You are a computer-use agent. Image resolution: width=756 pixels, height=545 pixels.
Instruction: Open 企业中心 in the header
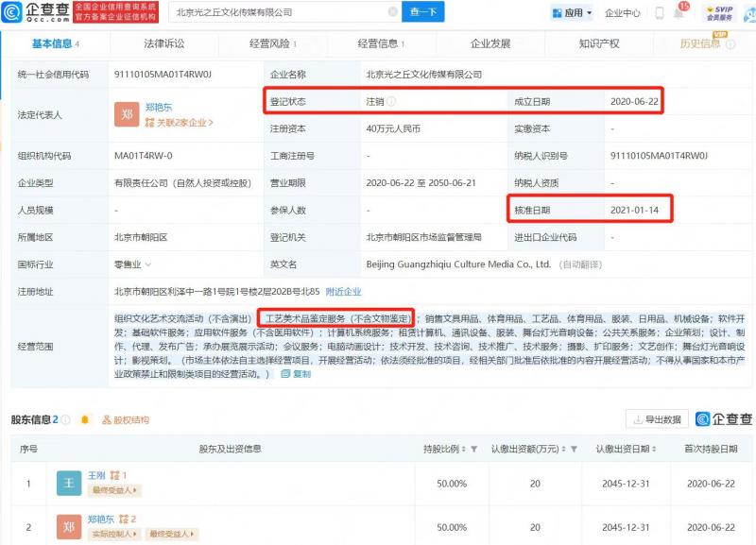pyautogui.click(x=623, y=13)
